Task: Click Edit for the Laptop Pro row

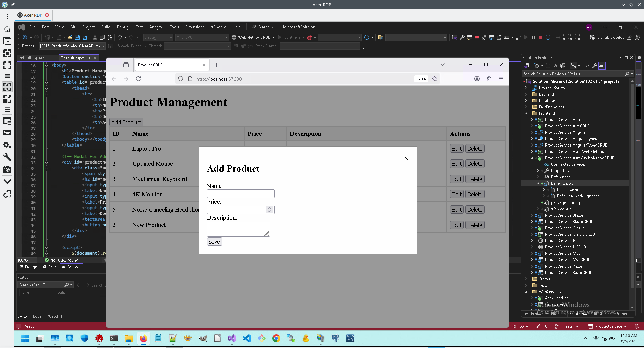Action: click(457, 149)
